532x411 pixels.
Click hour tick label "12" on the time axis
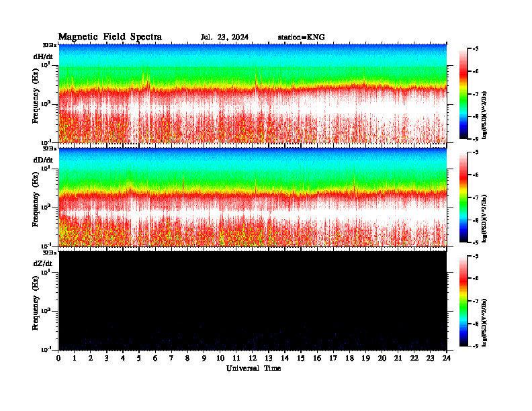253,359
